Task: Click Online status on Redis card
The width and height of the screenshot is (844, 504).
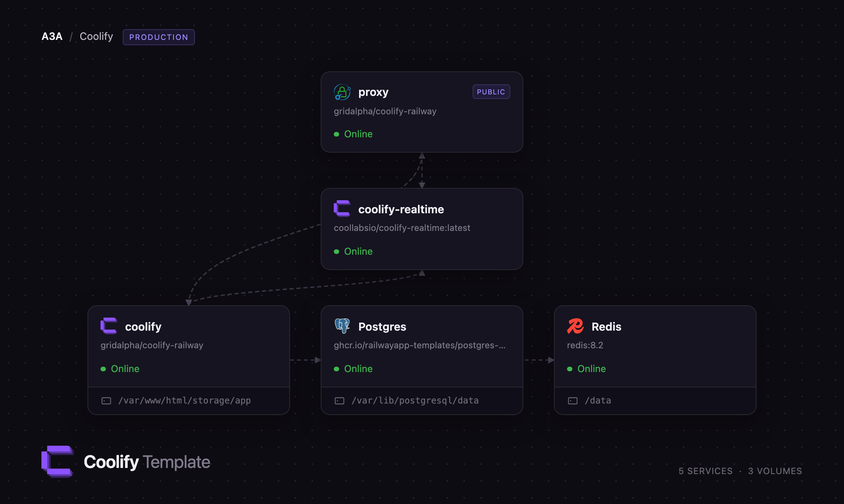Action: tap(592, 369)
